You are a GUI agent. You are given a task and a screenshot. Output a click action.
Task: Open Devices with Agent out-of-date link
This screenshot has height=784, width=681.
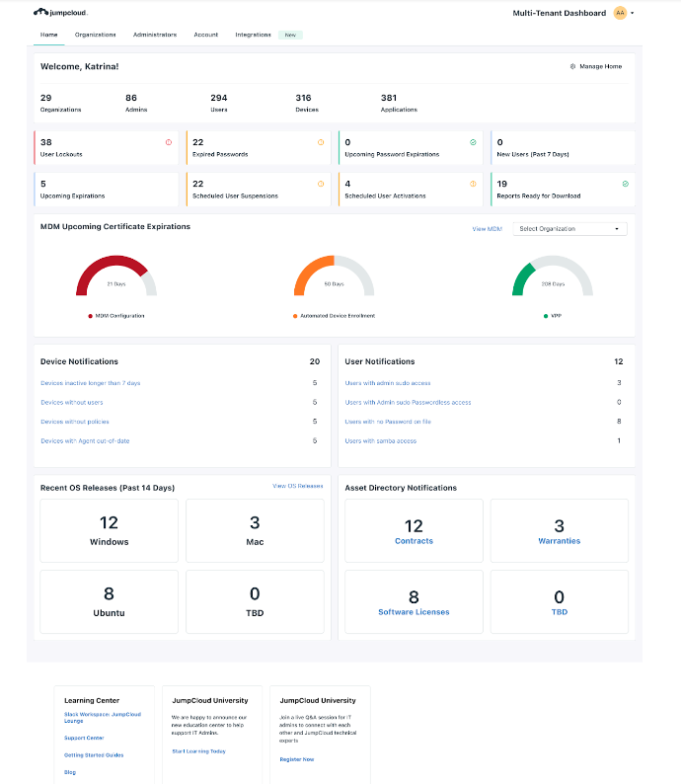(x=85, y=441)
